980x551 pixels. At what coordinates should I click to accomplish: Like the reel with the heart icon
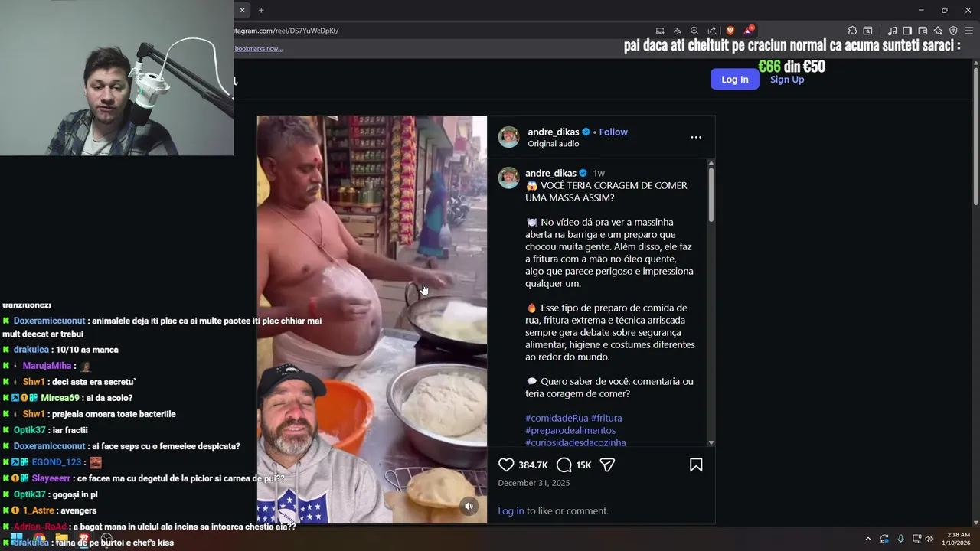[506, 465]
